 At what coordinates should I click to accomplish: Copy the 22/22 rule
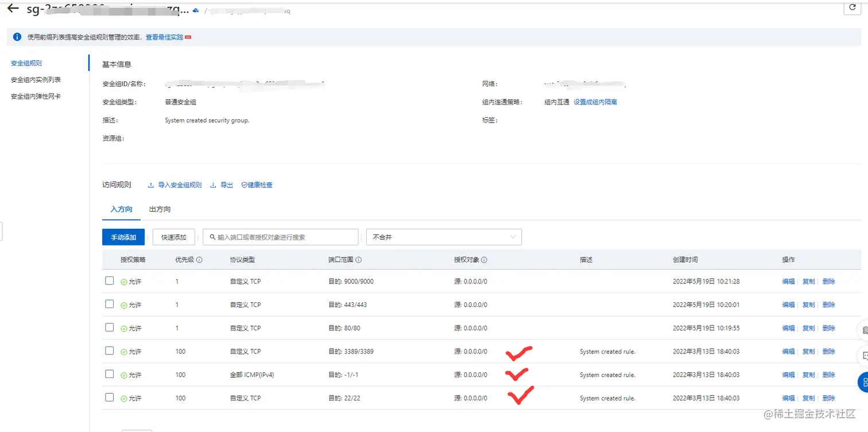click(x=808, y=398)
